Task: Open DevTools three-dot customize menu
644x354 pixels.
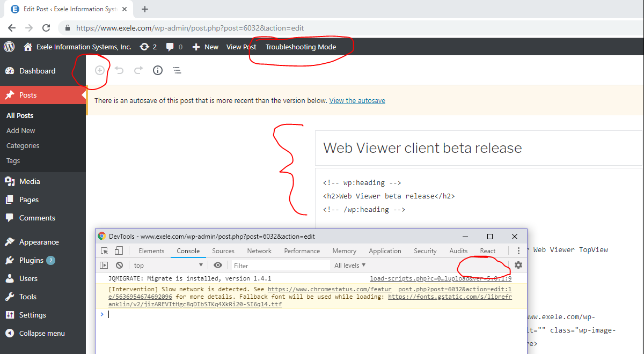Action: point(518,250)
